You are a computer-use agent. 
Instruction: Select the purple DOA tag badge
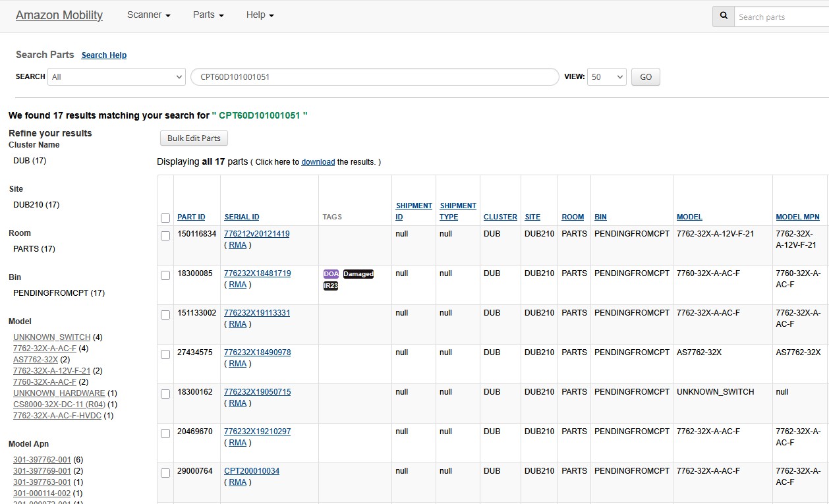pos(330,273)
